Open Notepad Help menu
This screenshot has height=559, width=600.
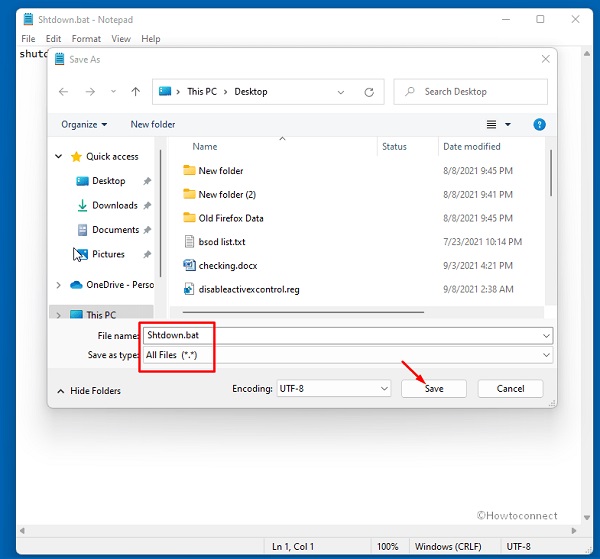(x=150, y=39)
